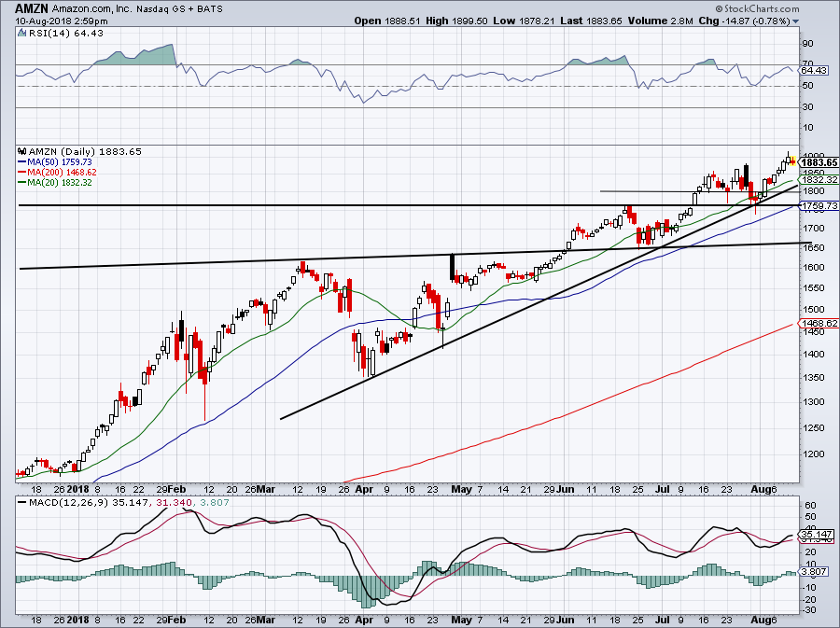Click the MACD(12,26,9) 35.147 label
This screenshot has height=628, width=840.
[89, 503]
